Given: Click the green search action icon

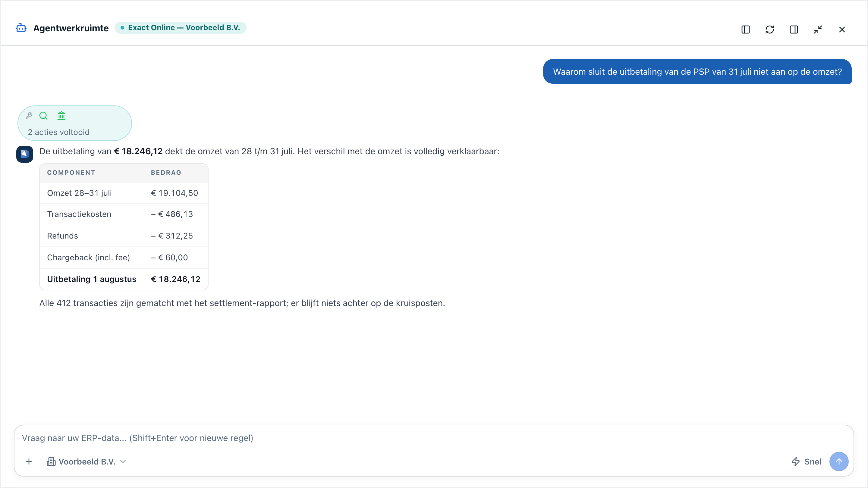Looking at the screenshot, I should 43,116.
